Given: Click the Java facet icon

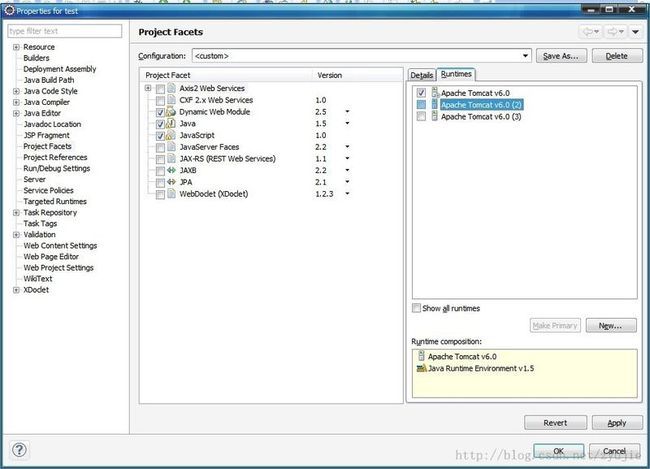Looking at the screenshot, I should pos(172,123).
